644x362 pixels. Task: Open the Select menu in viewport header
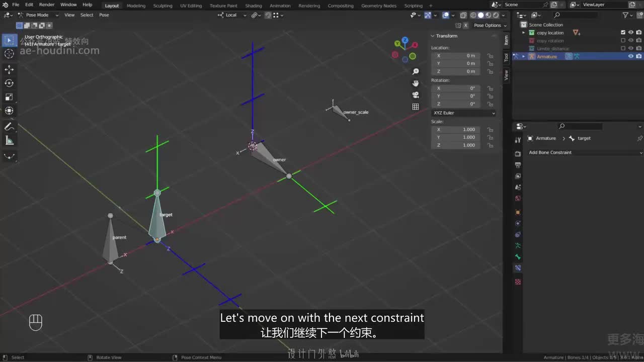pos(87,15)
